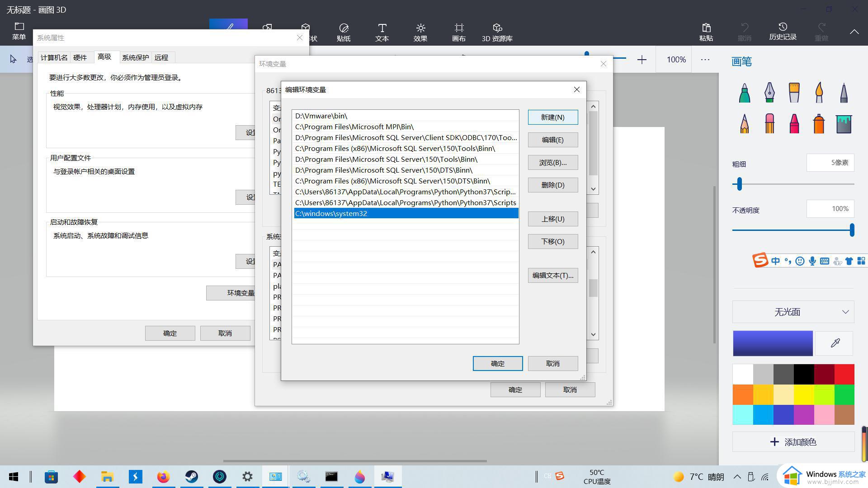Select C:\Program Files\Microsoft MPI\Bin\ entry
868x488 pixels.
click(406, 127)
